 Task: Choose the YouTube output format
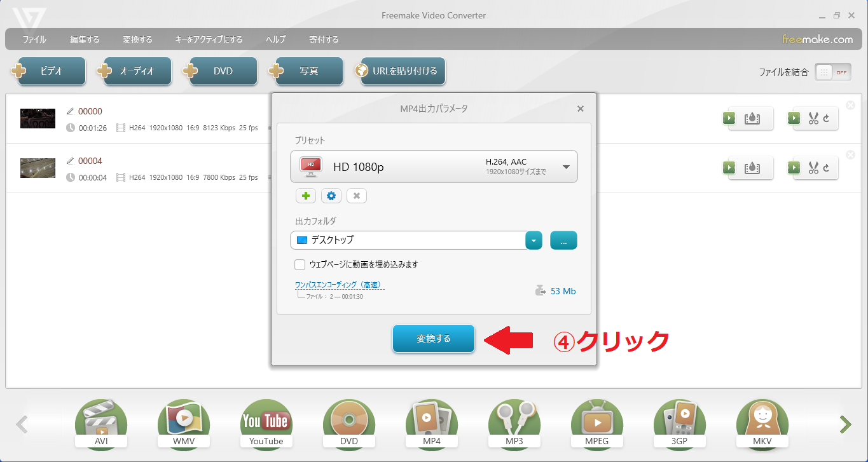click(x=266, y=424)
